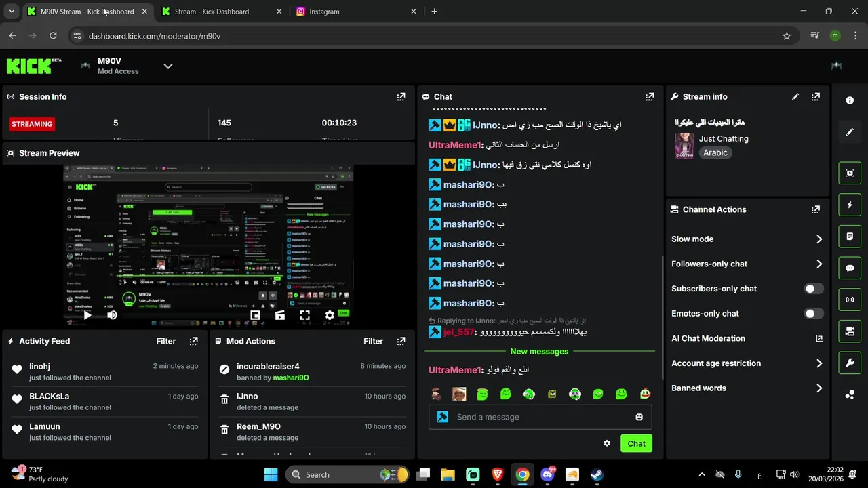The height and width of the screenshot is (488, 868).
Task: Click the camera channel actions icon in sidebar
Action: coord(850,331)
